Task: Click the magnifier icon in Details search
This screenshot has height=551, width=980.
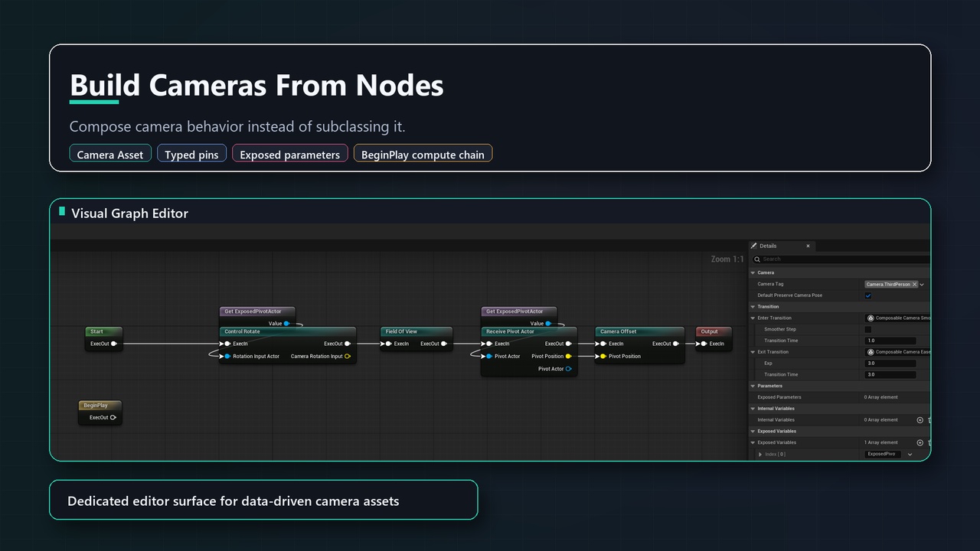Action: (757, 259)
